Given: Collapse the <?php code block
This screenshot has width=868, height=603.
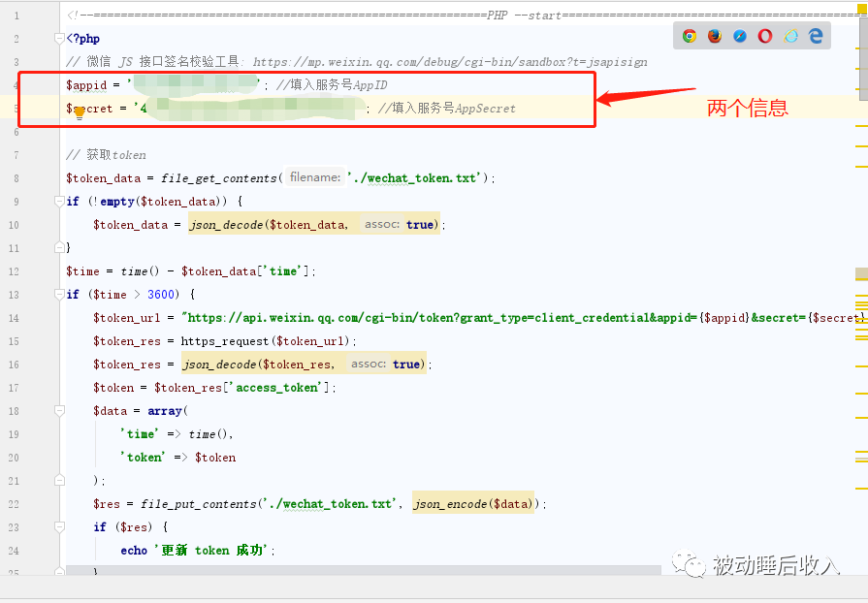Looking at the screenshot, I should pyautogui.click(x=59, y=38).
